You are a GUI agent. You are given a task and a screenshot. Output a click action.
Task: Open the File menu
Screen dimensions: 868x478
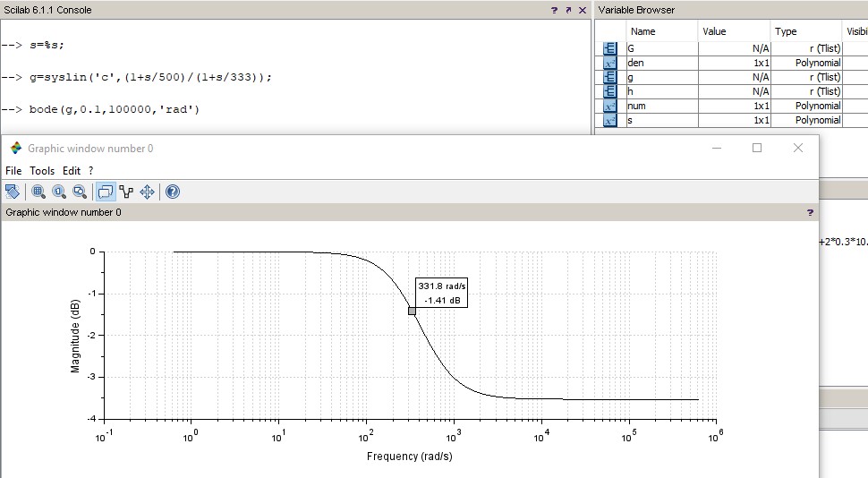click(x=13, y=170)
